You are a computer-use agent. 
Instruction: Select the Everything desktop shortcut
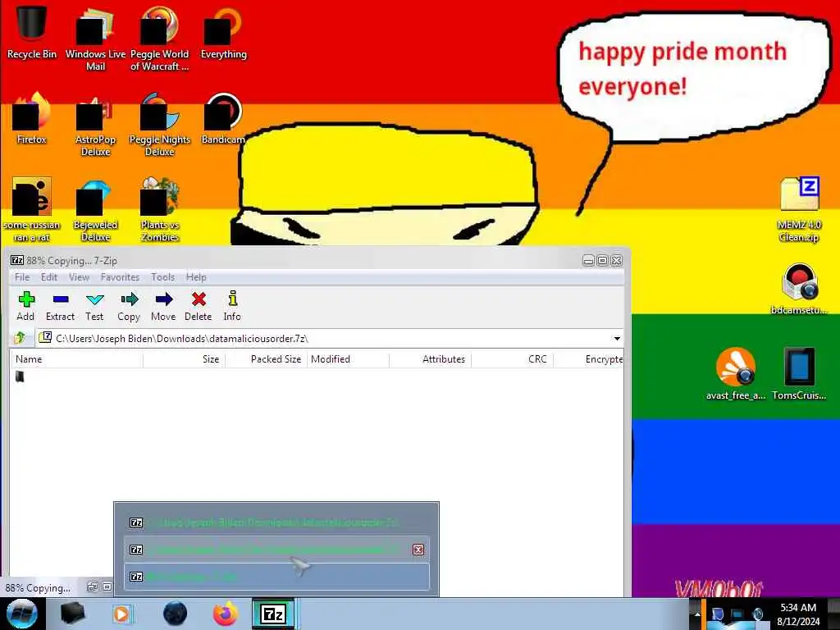click(x=223, y=32)
